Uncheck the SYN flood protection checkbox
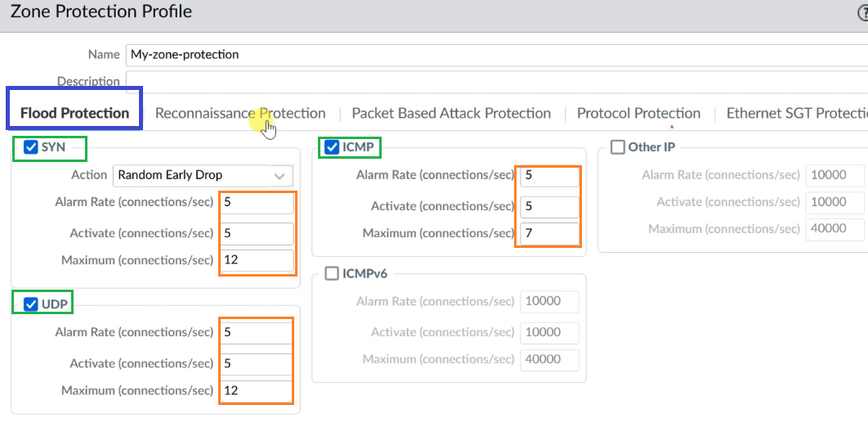868x423 pixels. click(31, 147)
